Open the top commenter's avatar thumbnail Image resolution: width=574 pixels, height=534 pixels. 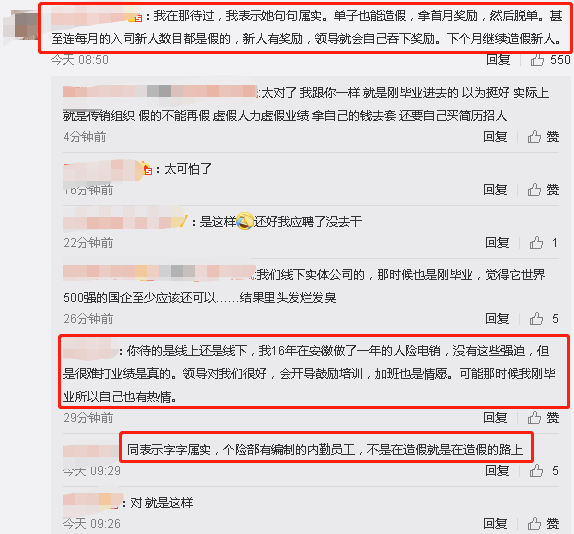pos(21,26)
